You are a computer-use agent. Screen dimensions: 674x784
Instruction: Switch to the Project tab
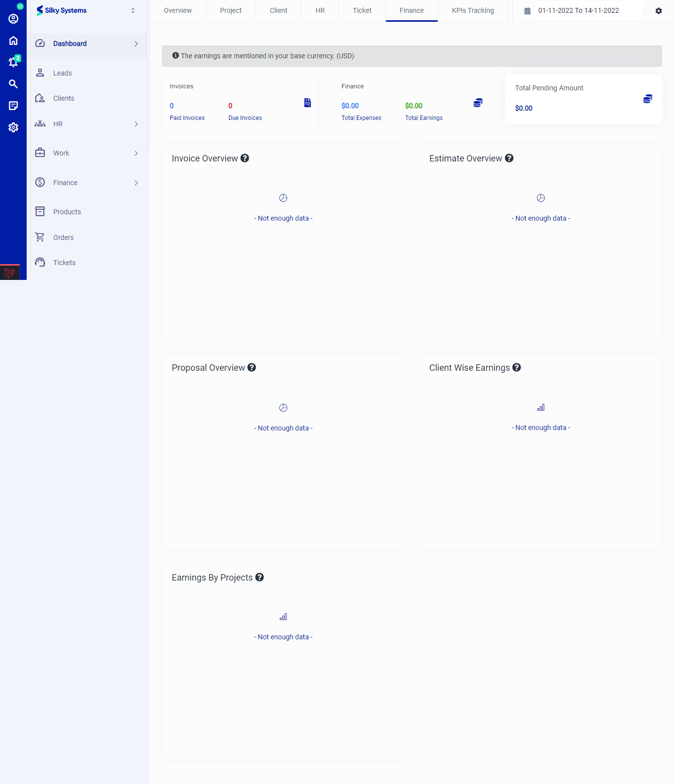[x=231, y=10]
